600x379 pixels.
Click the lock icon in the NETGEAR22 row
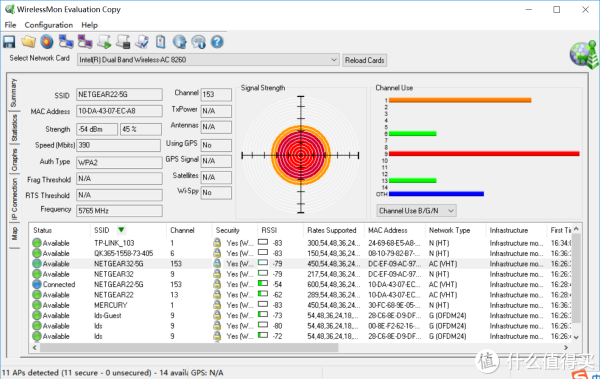point(217,295)
